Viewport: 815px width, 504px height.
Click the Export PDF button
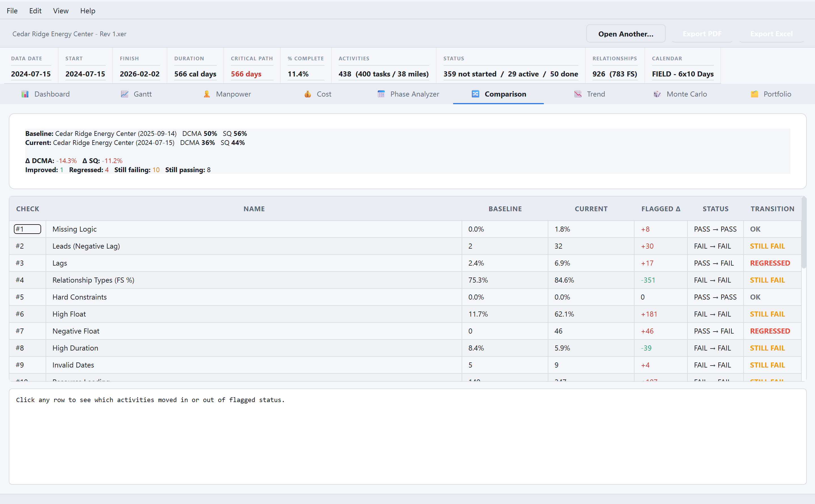tap(702, 34)
